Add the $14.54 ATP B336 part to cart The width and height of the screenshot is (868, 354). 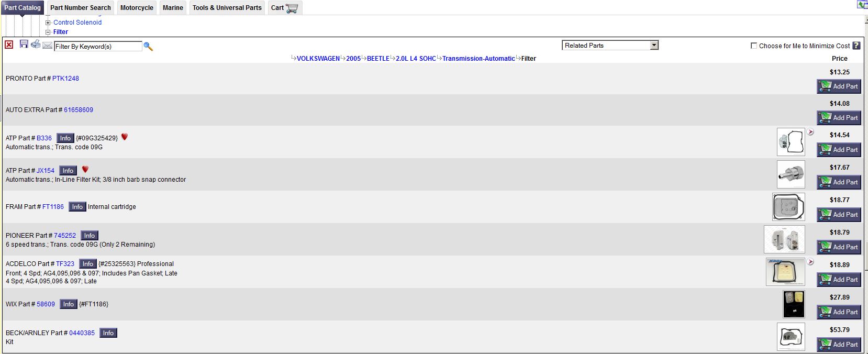[x=839, y=150]
